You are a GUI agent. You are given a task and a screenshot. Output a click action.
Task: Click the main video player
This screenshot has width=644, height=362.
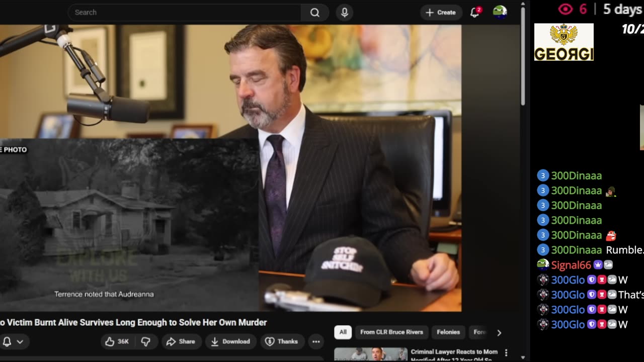(230, 168)
